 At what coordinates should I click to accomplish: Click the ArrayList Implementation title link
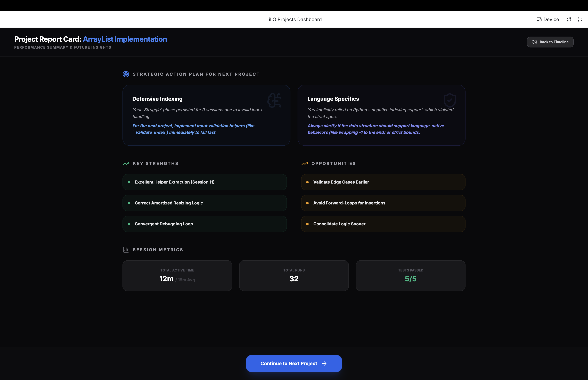pyautogui.click(x=125, y=39)
